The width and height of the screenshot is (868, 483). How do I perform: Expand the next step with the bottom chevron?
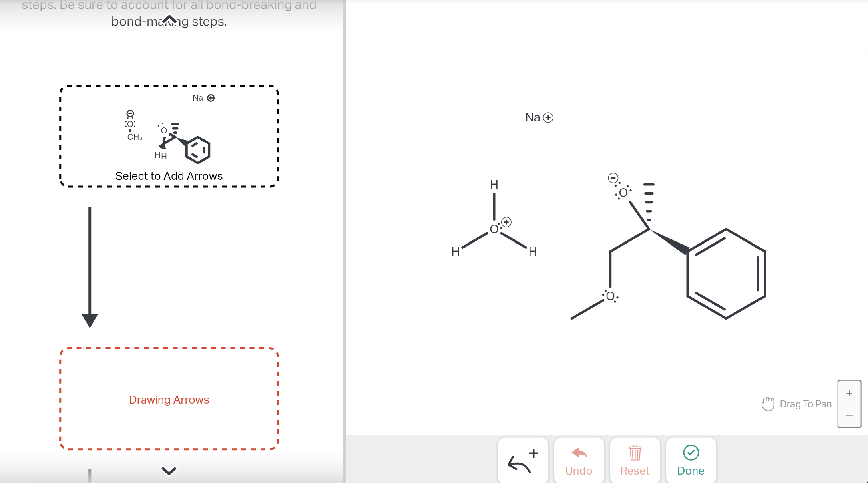169,471
